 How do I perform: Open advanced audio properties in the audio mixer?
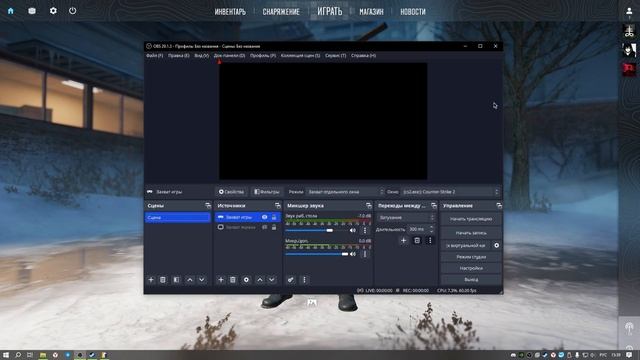291,280
